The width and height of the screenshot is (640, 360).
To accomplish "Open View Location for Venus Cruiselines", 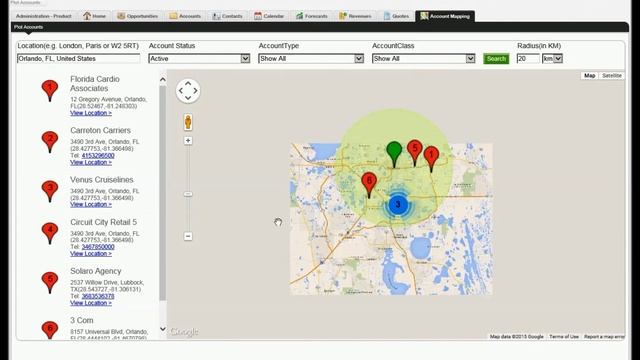I will pyautogui.click(x=91, y=204).
